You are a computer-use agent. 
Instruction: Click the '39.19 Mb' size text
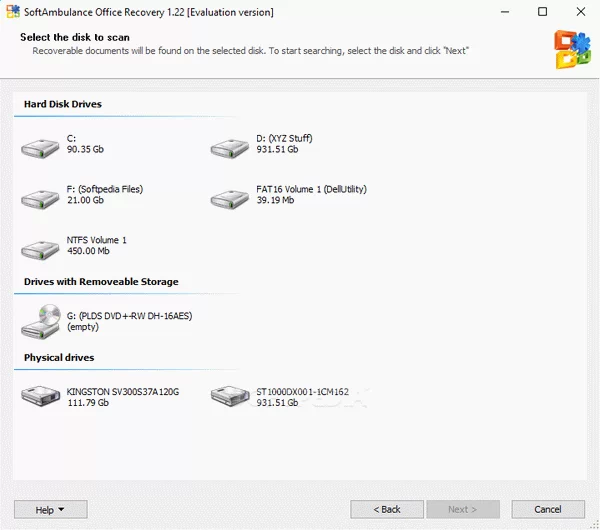click(x=275, y=200)
